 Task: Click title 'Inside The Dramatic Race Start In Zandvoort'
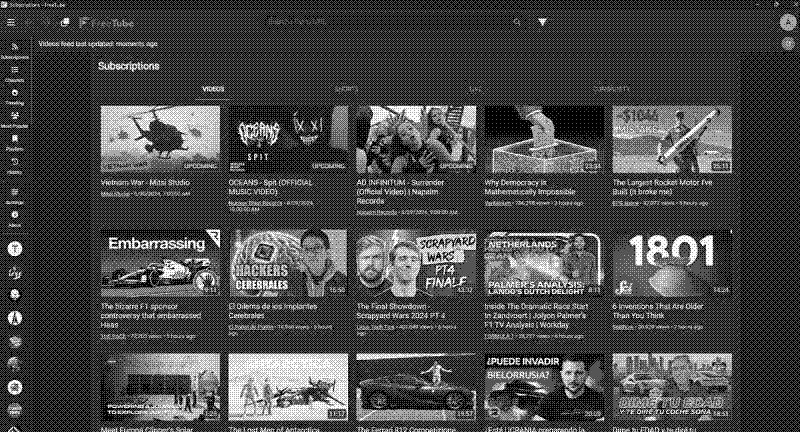[x=536, y=315]
